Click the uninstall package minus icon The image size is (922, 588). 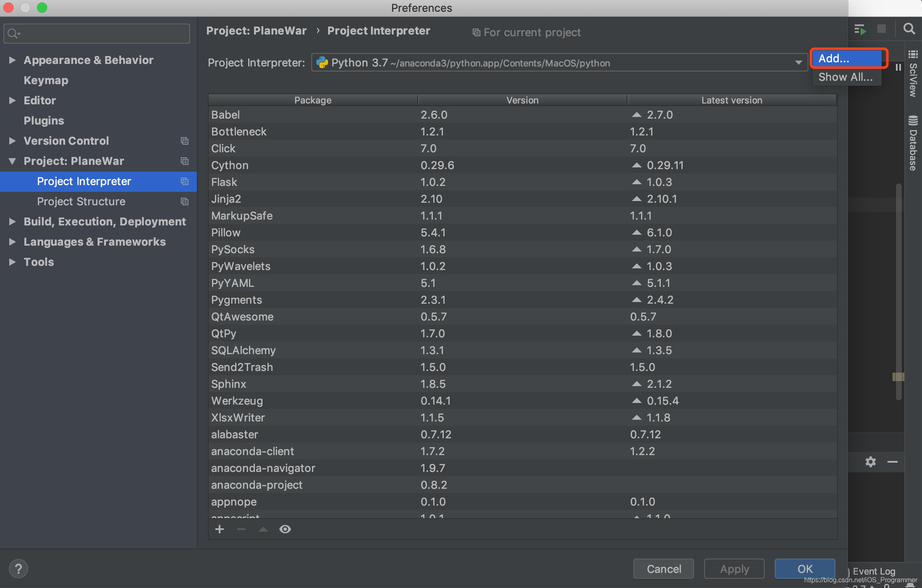tap(241, 529)
